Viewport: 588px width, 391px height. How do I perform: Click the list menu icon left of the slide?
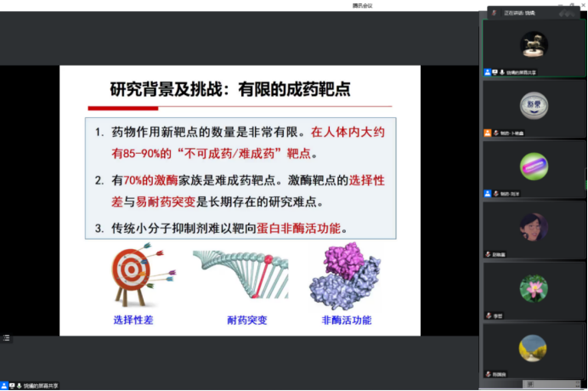pyautogui.click(x=4, y=338)
